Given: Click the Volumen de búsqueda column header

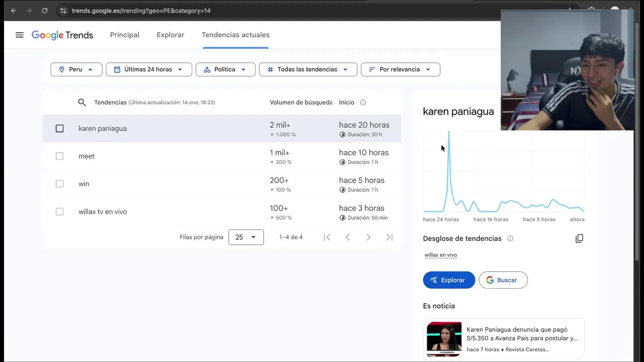Looking at the screenshot, I should [301, 103].
